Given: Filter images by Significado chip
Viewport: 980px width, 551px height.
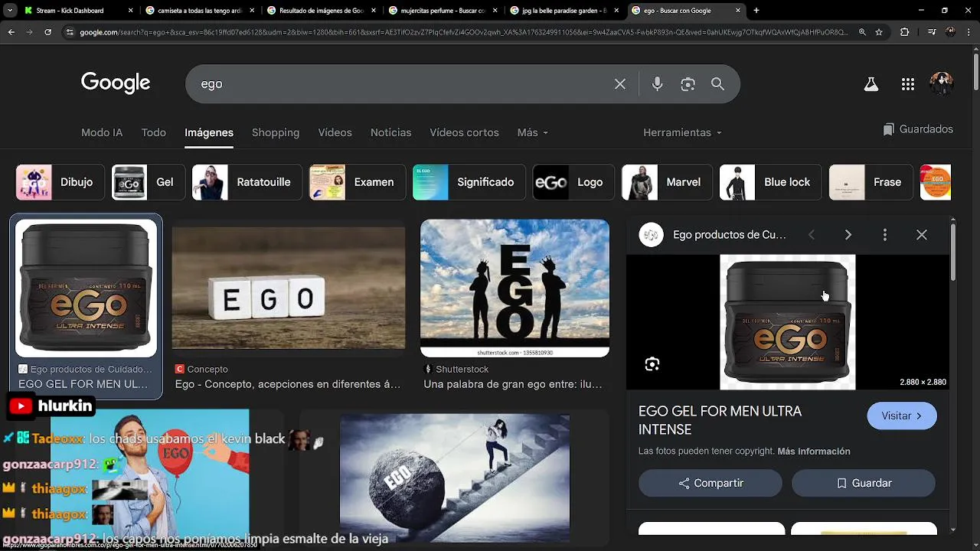Looking at the screenshot, I should 469,182.
